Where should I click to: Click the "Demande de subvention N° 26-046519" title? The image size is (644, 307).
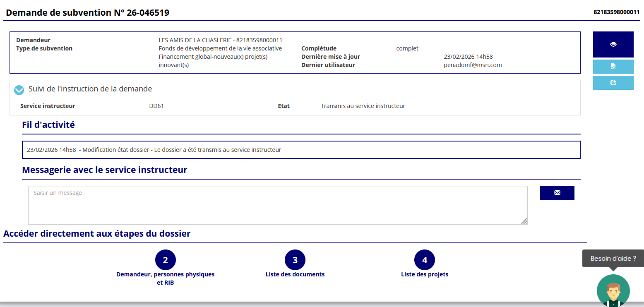point(88,13)
